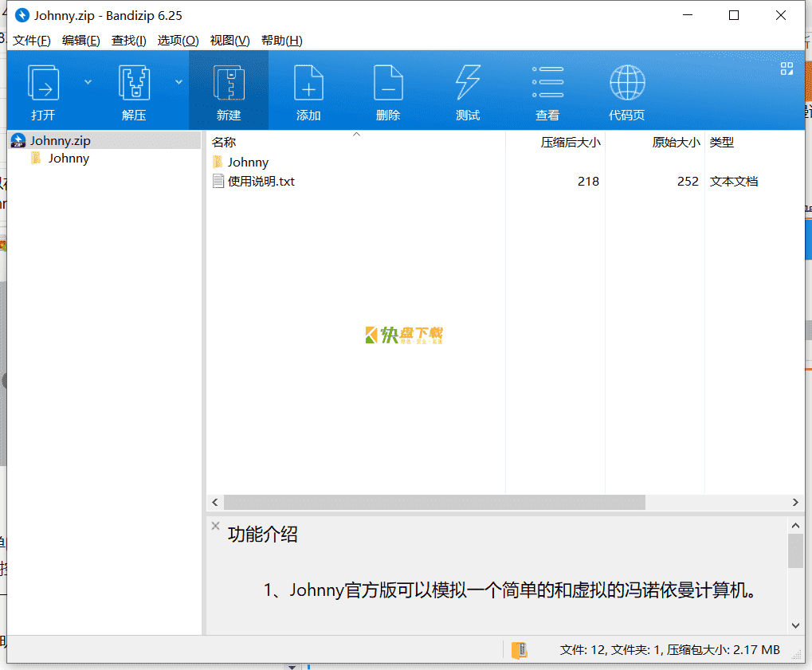The width and height of the screenshot is (812, 670).
Task: Click the 文本文档 type cell
Action: pyautogui.click(x=734, y=181)
